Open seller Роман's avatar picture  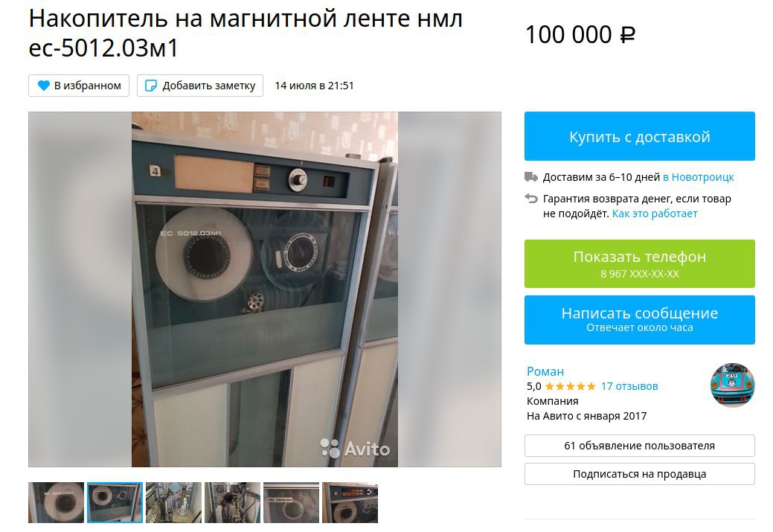[x=732, y=385]
